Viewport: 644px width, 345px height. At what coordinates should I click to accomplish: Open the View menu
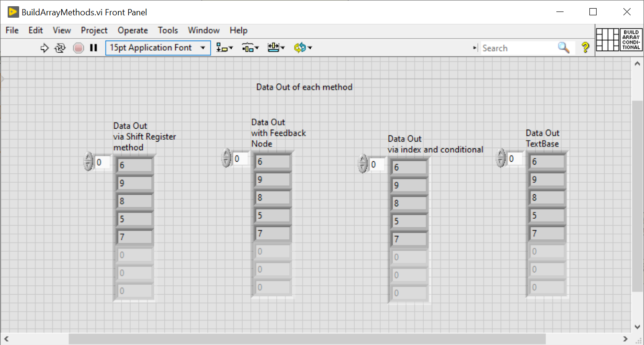(x=62, y=30)
